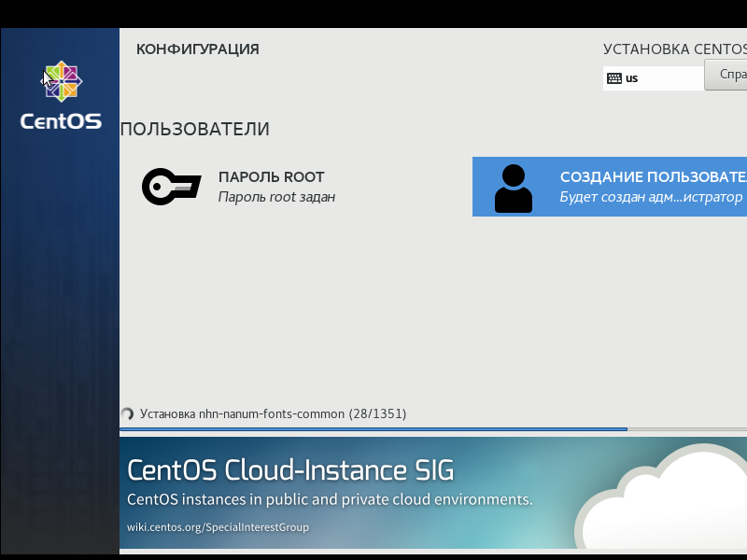Open root password key icon

172,187
